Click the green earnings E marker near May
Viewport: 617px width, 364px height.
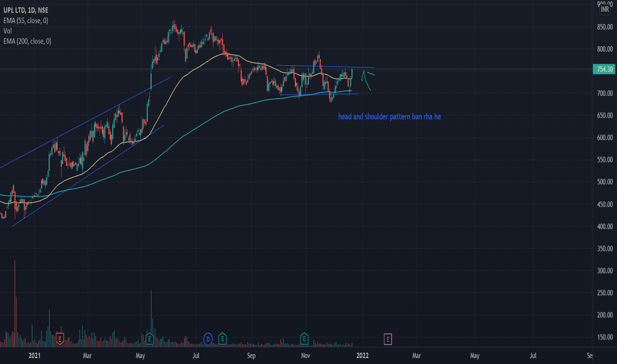[150, 338]
